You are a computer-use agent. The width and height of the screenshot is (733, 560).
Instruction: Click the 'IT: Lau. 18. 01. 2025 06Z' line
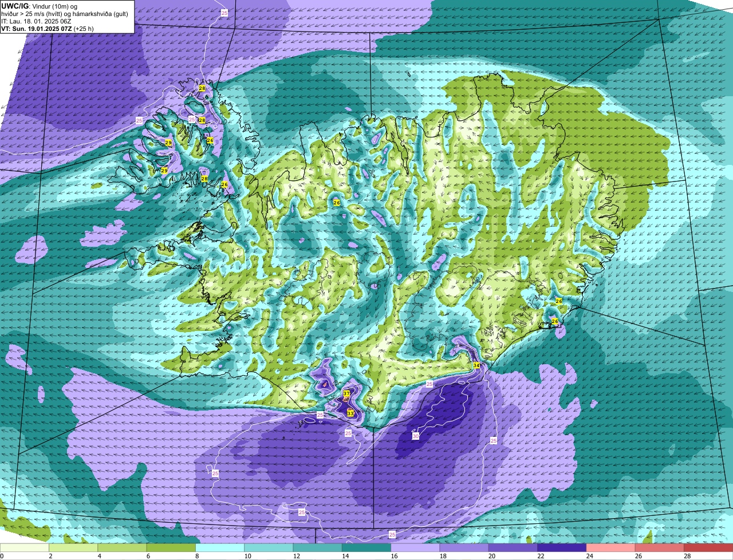pos(36,21)
